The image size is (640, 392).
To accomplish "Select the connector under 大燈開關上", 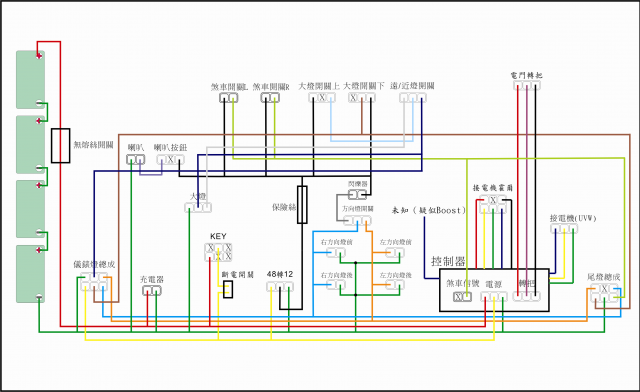I will click(x=322, y=98).
